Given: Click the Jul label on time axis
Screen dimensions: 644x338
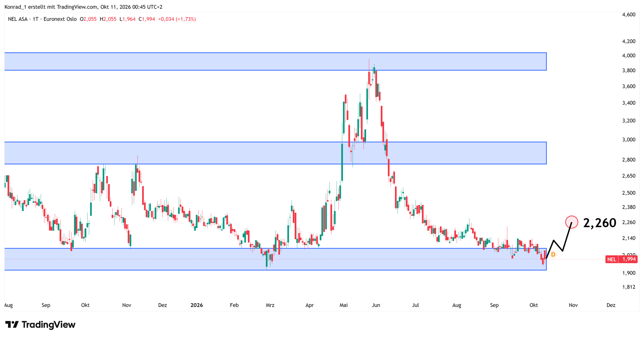Looking at the screenshot, I should click(415, 305).
